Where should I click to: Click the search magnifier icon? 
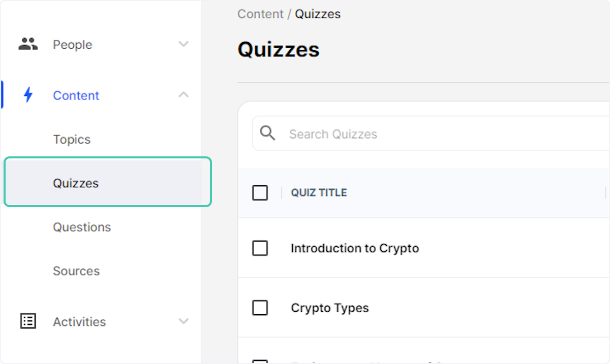267,133
